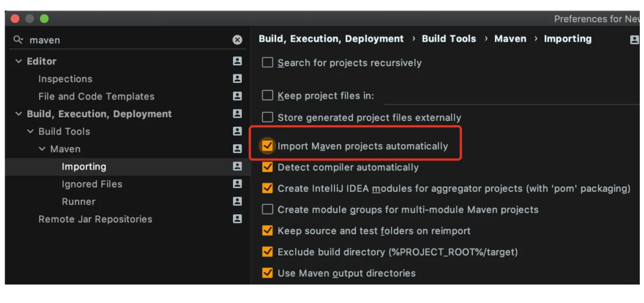The height and width of the screenshot is (303, 644).
Task: Collapse the Maven tree node
Action: 42,149
